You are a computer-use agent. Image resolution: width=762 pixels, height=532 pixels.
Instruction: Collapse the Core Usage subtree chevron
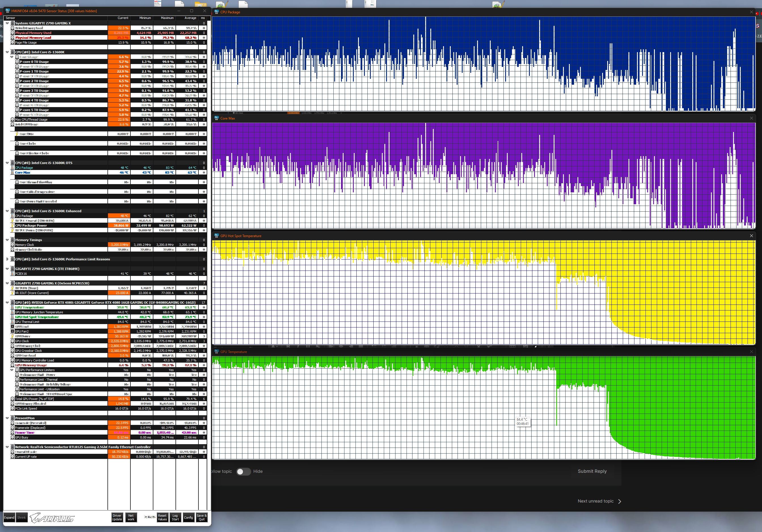12,57
